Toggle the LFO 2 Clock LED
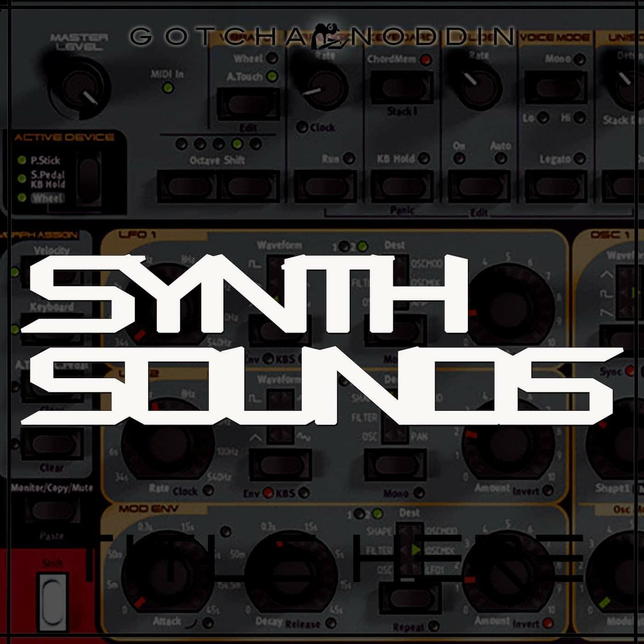 [x=208, y=491]
